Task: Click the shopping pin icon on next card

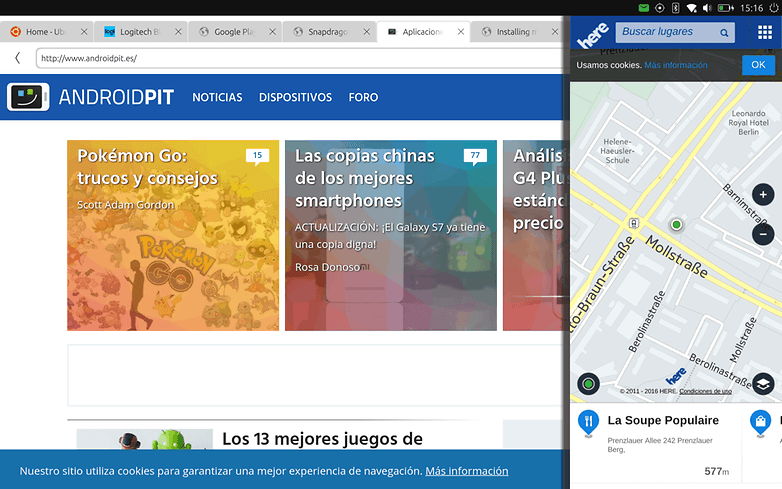Action: (x=760, y=423)
